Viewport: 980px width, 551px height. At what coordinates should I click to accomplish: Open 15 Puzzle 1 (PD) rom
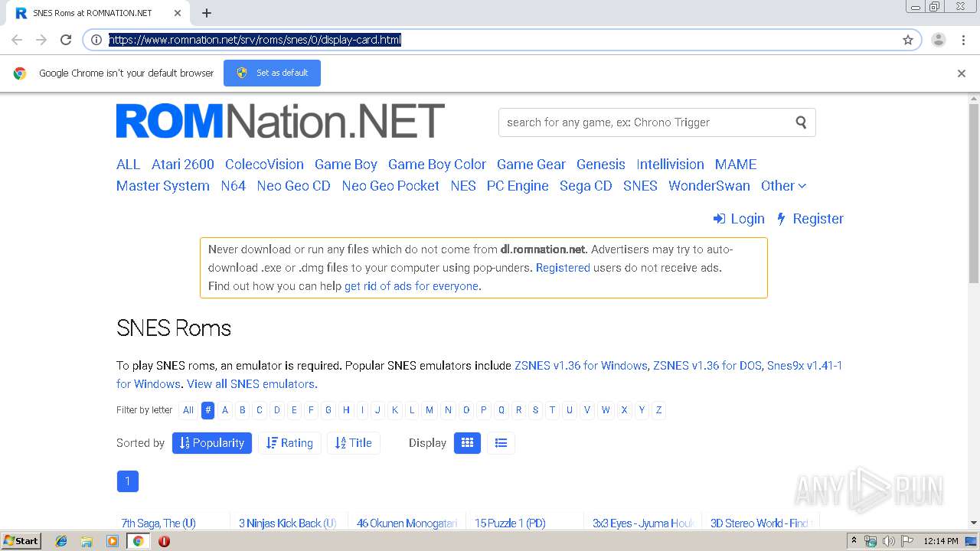[x=510, y=523]
